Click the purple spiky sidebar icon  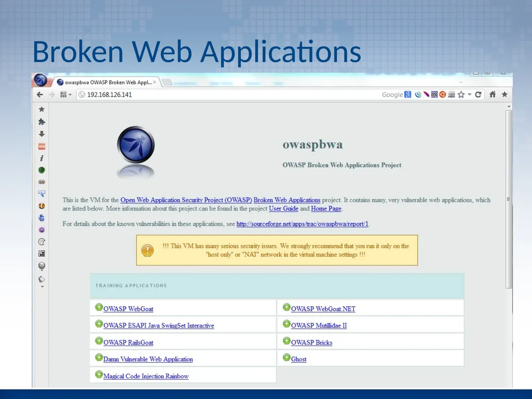[x=42, y=230]
